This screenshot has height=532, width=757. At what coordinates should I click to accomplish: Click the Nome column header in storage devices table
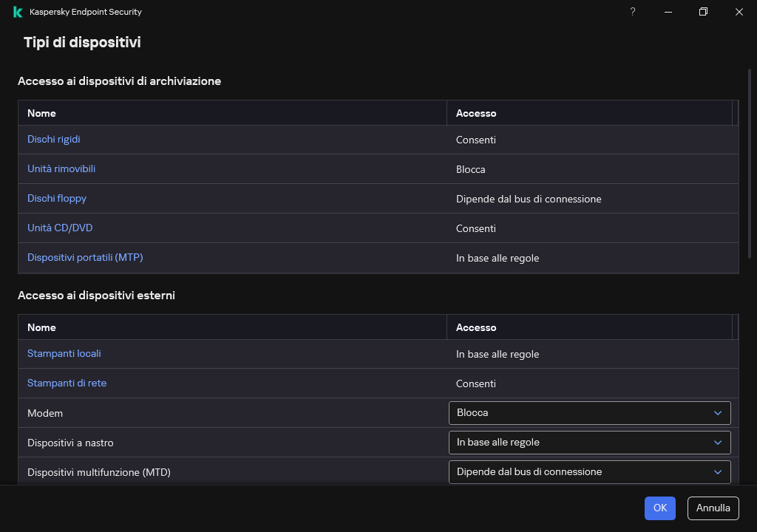click(41, 113)
